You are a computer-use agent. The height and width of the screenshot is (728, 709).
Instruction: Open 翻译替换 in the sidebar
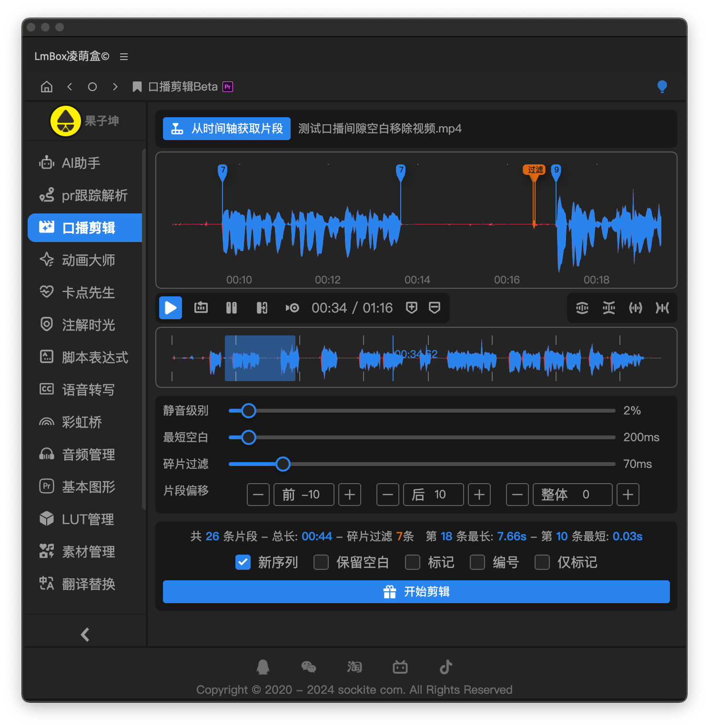point(85,584)
